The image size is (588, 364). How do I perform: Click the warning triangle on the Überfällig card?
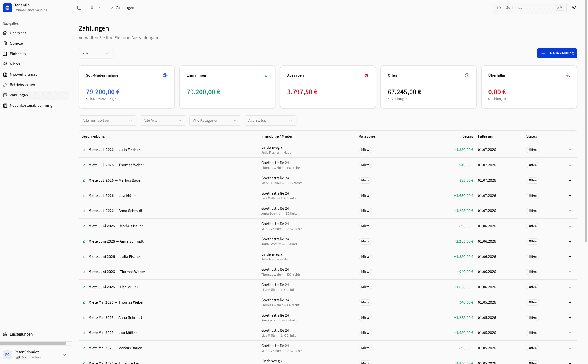click(568, 75)
